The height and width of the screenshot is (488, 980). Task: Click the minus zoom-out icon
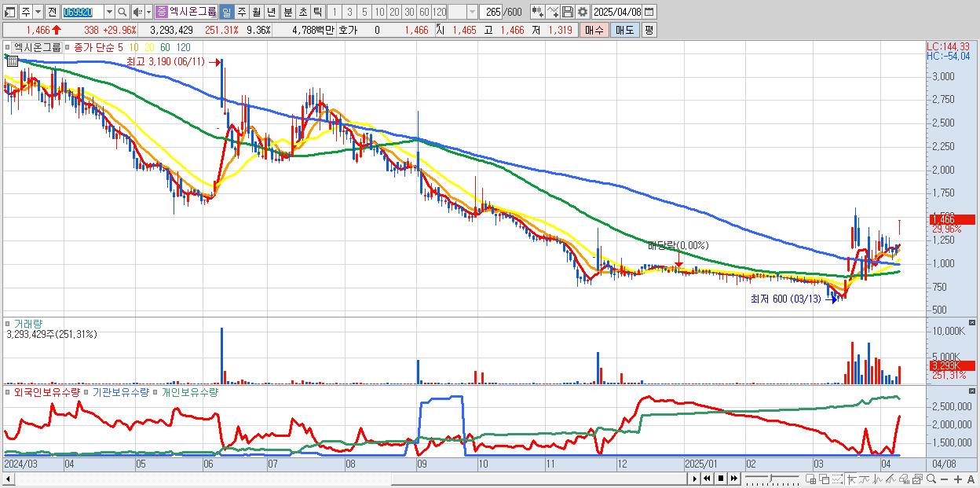tap(944, 479)
